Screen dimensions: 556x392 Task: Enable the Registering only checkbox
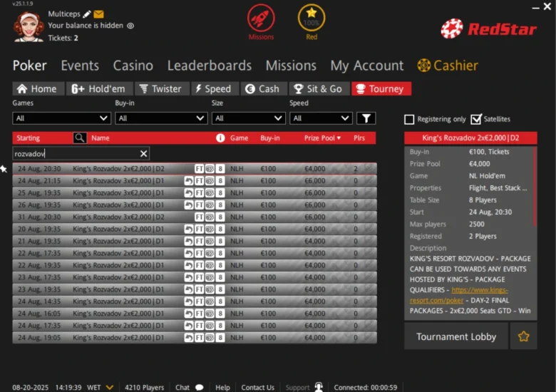click(409, 120)
